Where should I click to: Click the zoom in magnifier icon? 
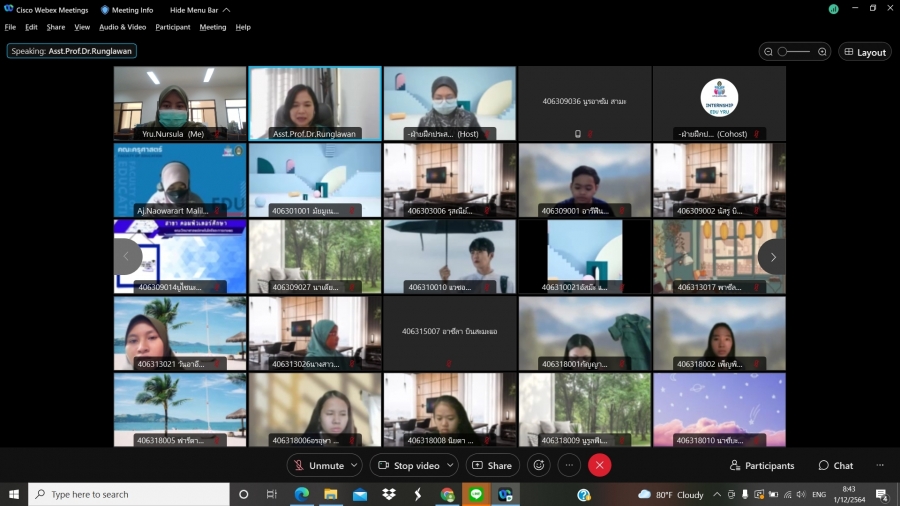point(822,52)
